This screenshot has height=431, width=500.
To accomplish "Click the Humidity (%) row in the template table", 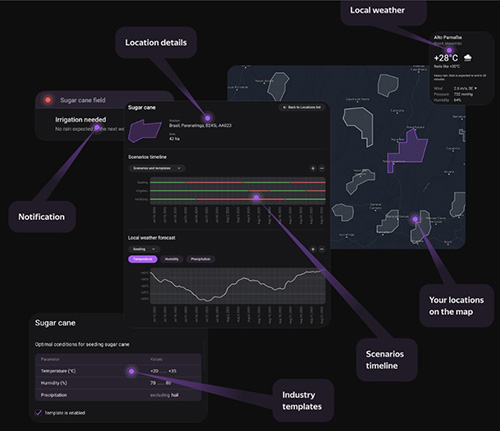I will click(x=118, y=383).
